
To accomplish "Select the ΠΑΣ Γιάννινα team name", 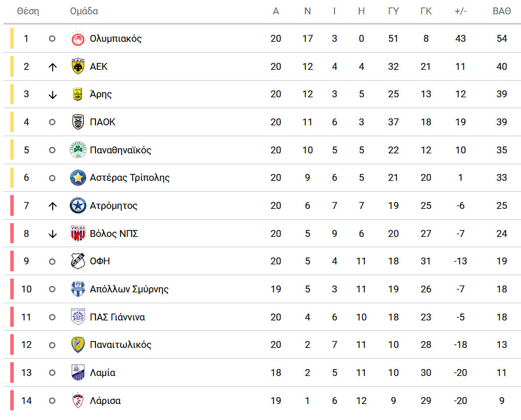I will click(x=117, y=317).
